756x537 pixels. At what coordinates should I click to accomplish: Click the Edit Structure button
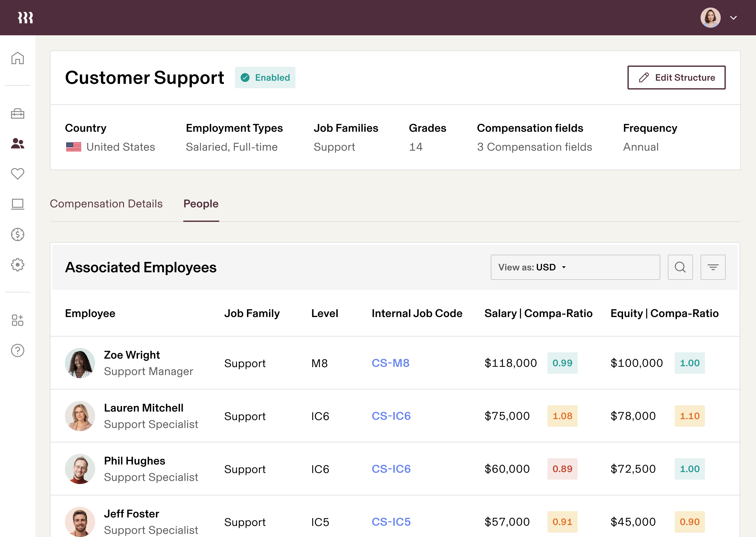pyautogui.click(x=676, y=78)
